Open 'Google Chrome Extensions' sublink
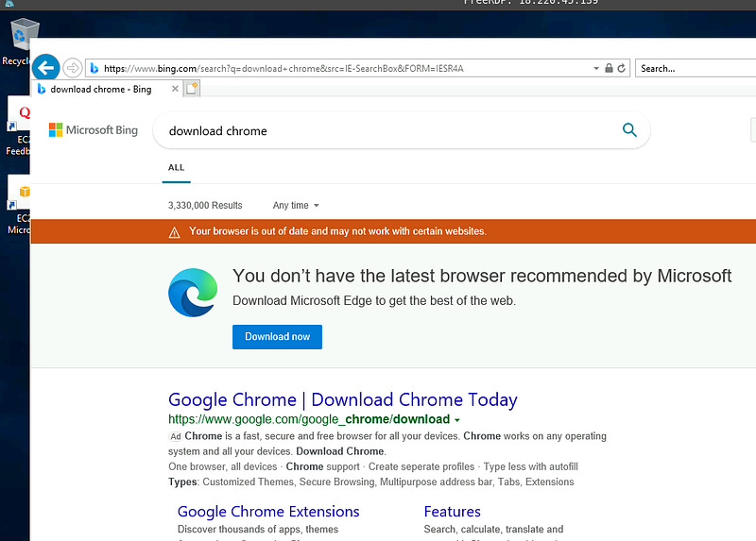The image size is (756, 541). coord(268,511)
